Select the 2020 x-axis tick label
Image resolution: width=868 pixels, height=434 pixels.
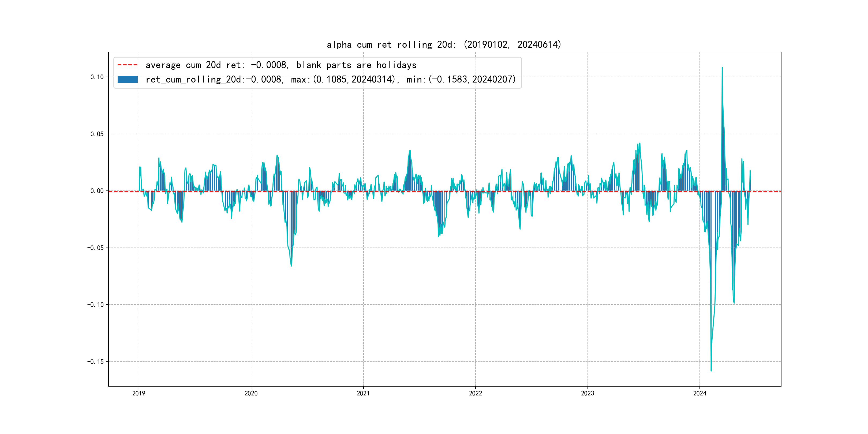pos(251,393)
